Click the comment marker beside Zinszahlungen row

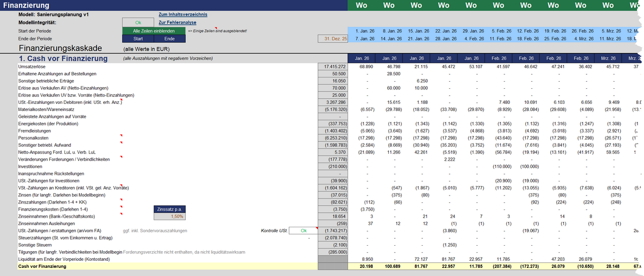[121, 200]
